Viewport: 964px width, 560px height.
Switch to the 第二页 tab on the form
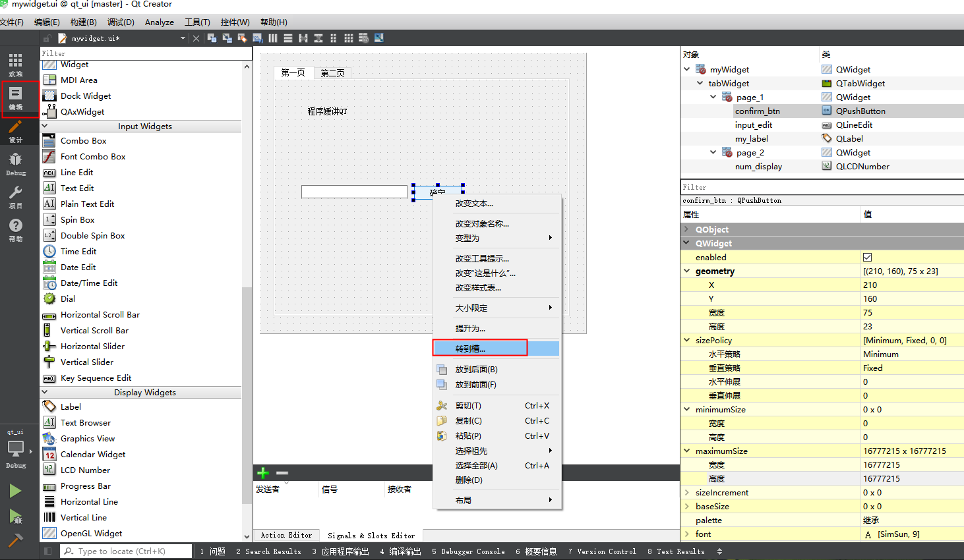pos(333,72)
